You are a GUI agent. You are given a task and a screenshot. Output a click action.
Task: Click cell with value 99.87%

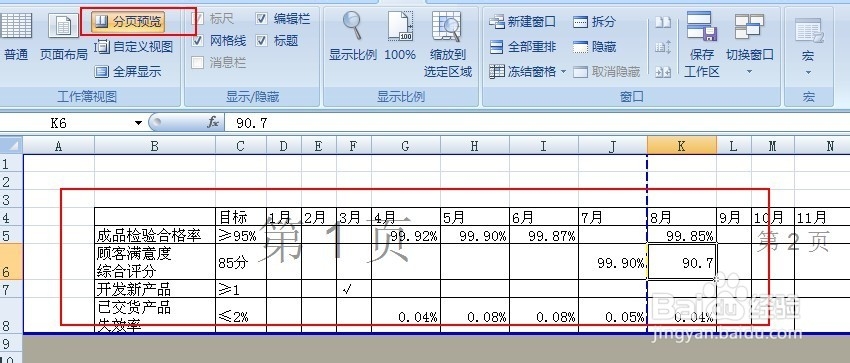(x=544, y=235)
